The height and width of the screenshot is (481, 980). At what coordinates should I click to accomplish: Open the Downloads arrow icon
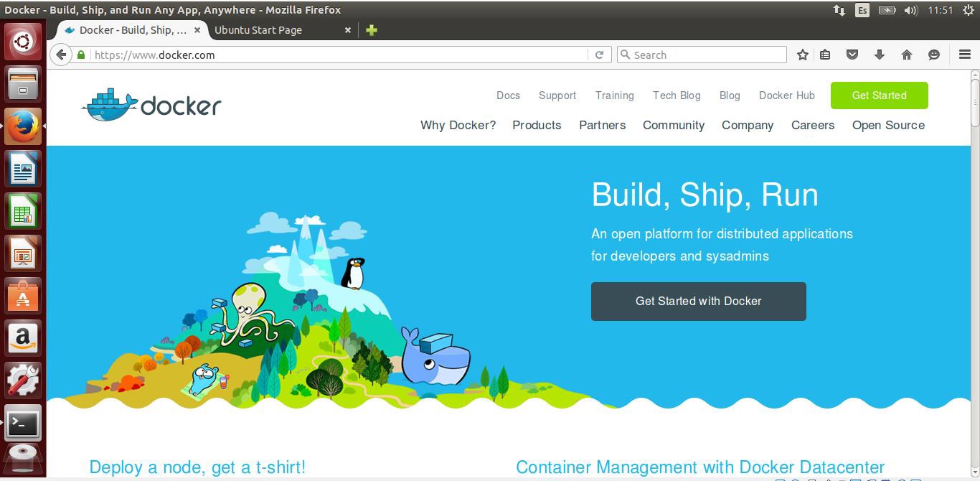(x=880, y=55)
